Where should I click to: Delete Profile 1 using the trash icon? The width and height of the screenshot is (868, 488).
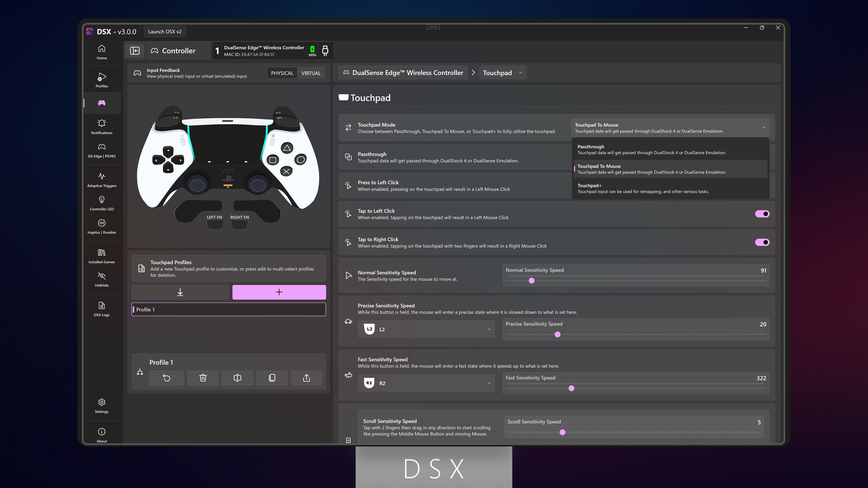pyautogui.click(x=203, y=378)
